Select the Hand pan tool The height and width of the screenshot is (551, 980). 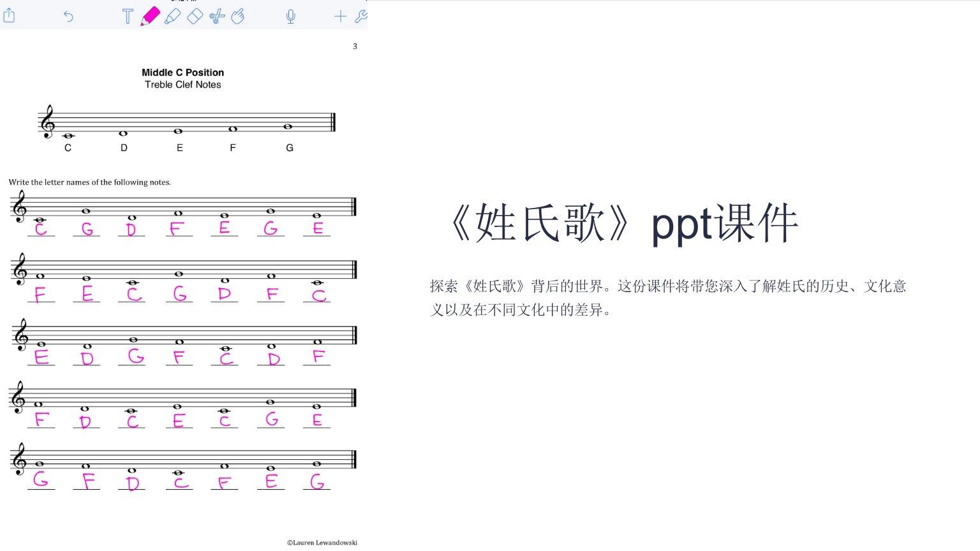tap(238, 17)
